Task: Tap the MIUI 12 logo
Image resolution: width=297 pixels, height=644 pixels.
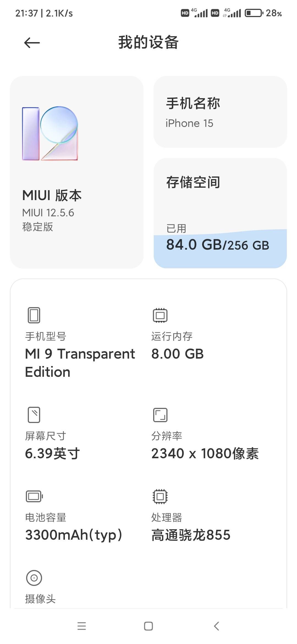Action: coord(50,133)
